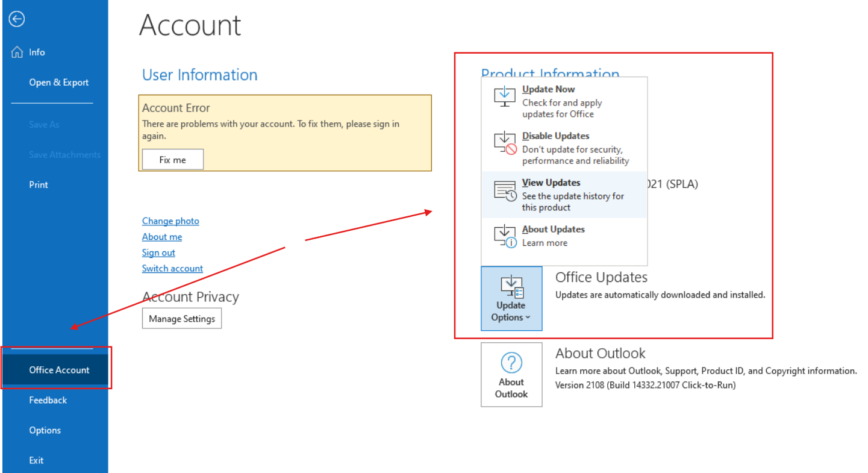The height and width of the screenshot is (473, 868).
Task: Click 'There are problems with your account' message
Action: point(270,130)
